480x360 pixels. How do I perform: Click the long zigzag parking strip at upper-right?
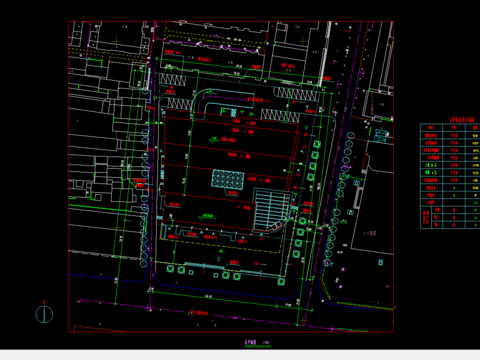296,94
